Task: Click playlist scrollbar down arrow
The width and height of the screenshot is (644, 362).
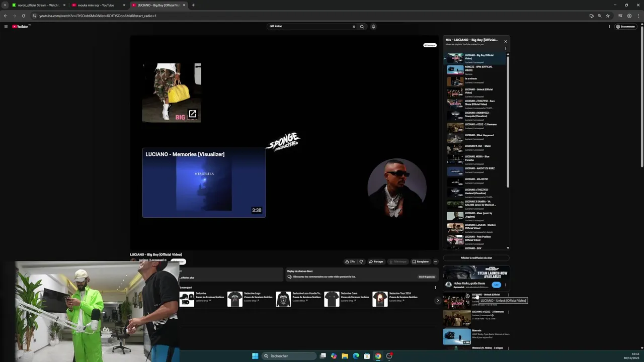Action: (x=508, y=248)
